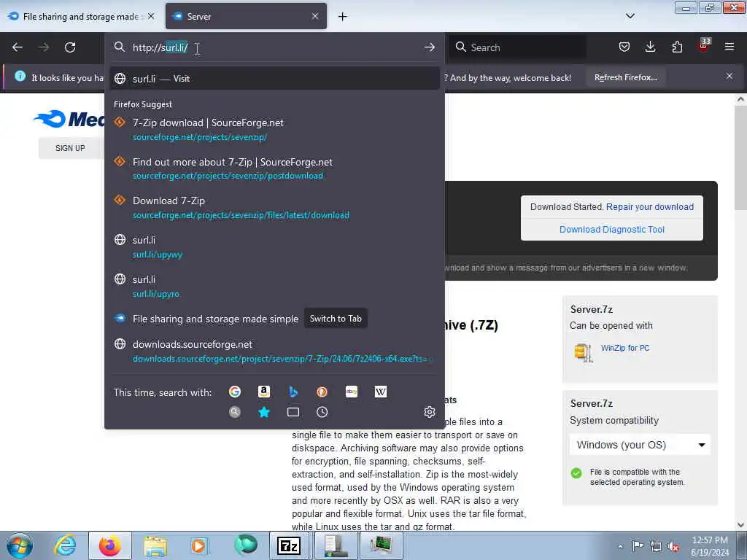
Task: Open search settings gear in dropdown
Action: 429,412
